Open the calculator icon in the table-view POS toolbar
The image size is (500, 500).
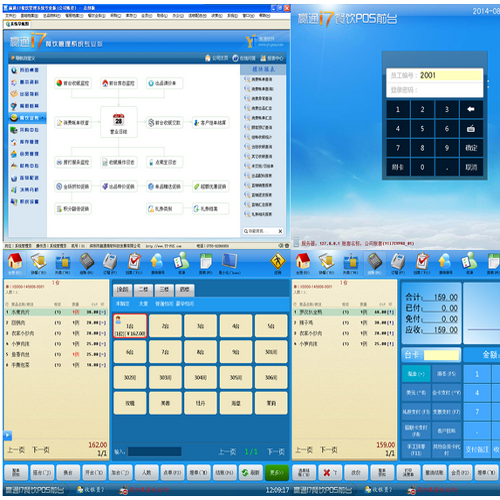tap(87, 261)
